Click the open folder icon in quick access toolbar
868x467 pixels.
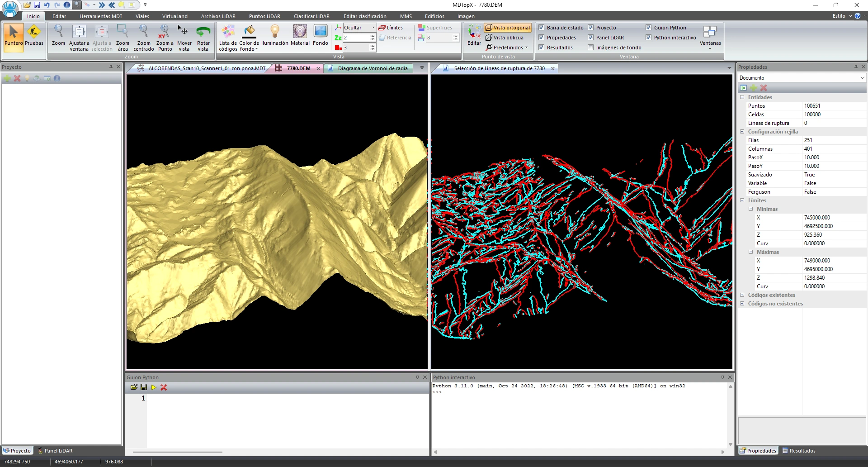pyautogui.click(x=27, y=5)
